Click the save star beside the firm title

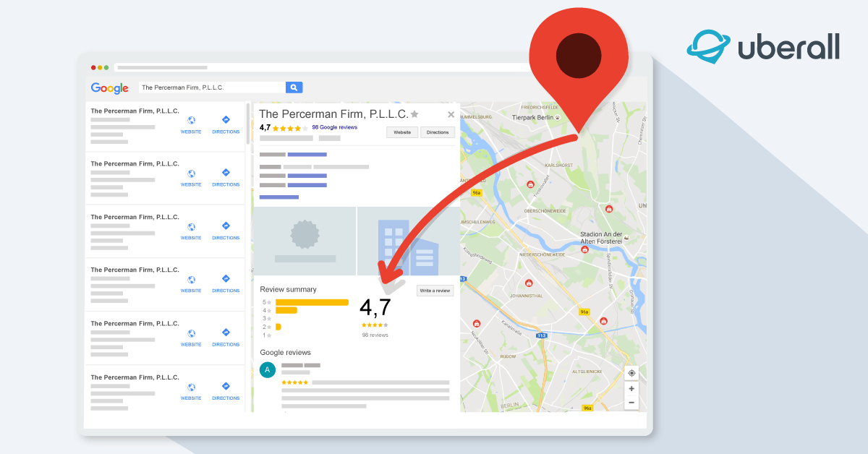coord(414,114)
